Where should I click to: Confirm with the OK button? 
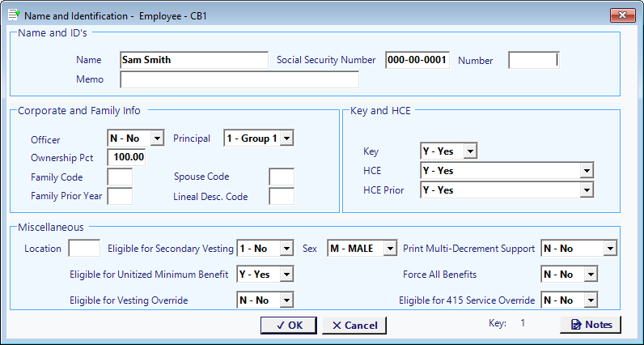tap(289, 326)
